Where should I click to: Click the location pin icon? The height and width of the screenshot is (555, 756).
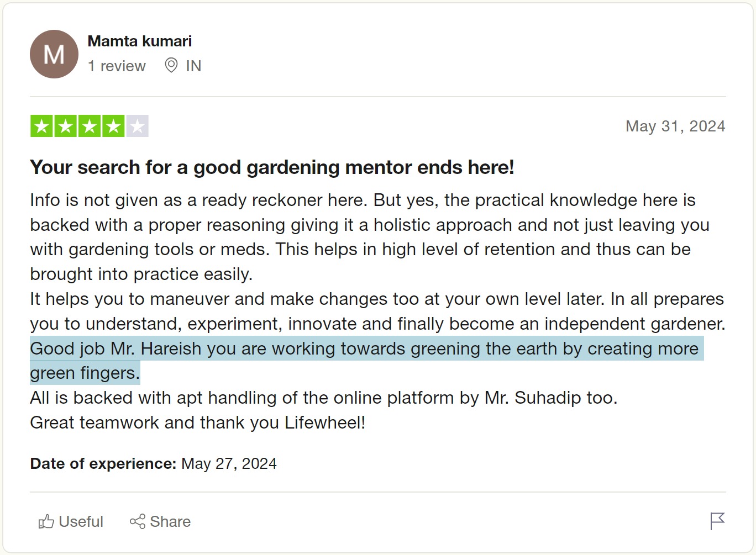171,66
